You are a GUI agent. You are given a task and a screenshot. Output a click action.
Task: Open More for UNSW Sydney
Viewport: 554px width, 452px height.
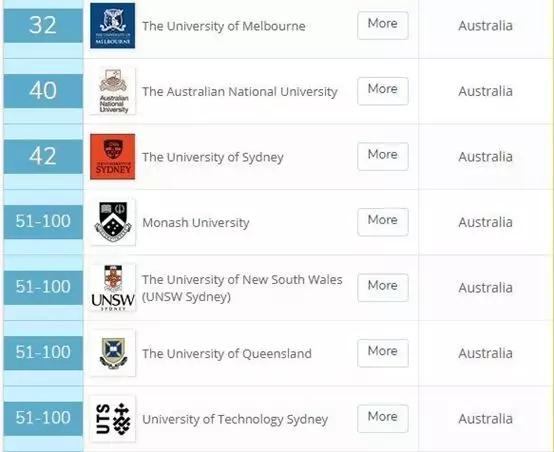[x=383, y=287]
